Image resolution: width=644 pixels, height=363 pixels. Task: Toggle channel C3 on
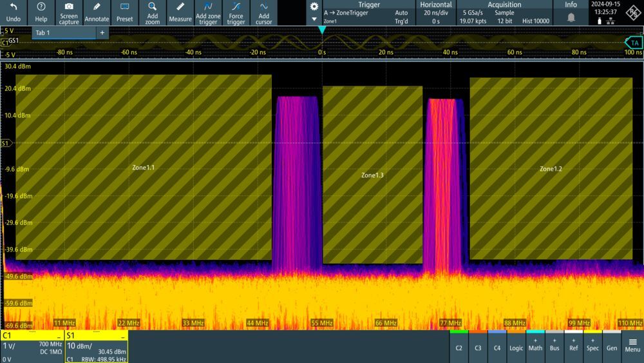478,348
